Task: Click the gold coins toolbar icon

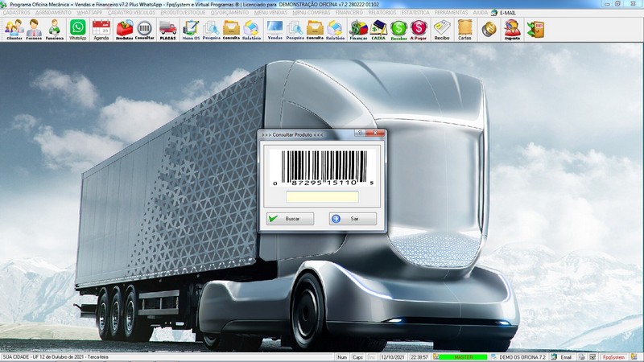Action: (489, 30)
